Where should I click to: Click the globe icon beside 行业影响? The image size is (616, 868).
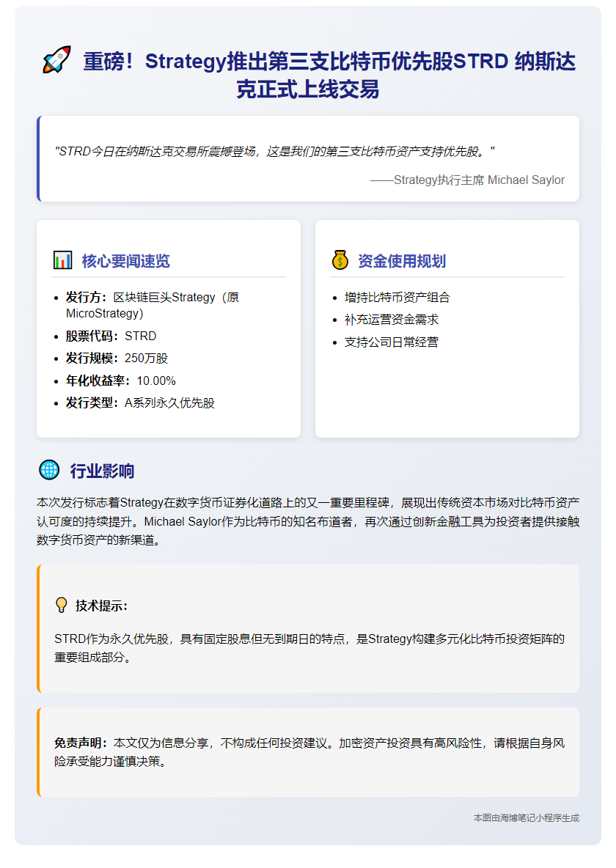pyautogui.click(x=49, y=470)
